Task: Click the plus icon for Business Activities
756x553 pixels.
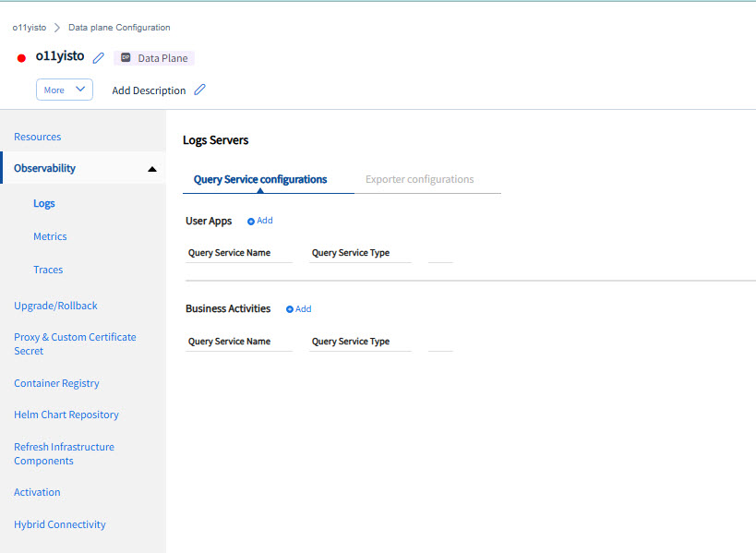Action: click(x=290, y=309)
